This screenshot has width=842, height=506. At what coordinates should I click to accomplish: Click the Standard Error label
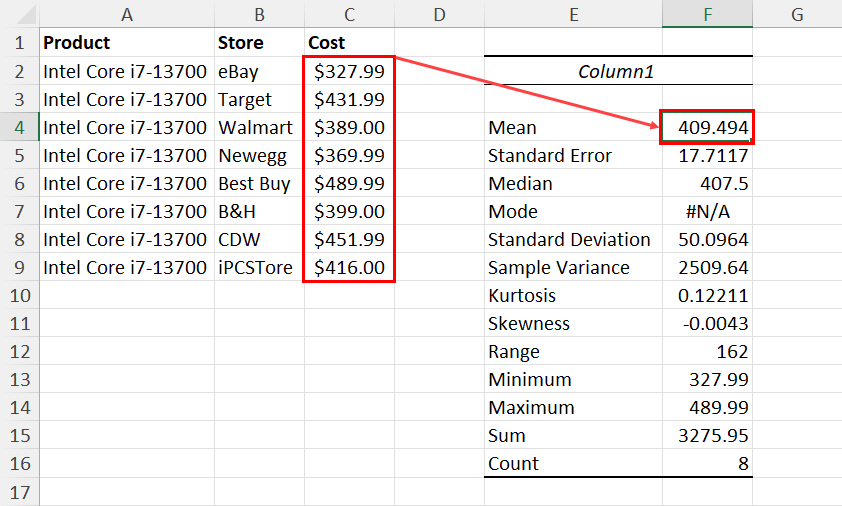pos(574,155)
